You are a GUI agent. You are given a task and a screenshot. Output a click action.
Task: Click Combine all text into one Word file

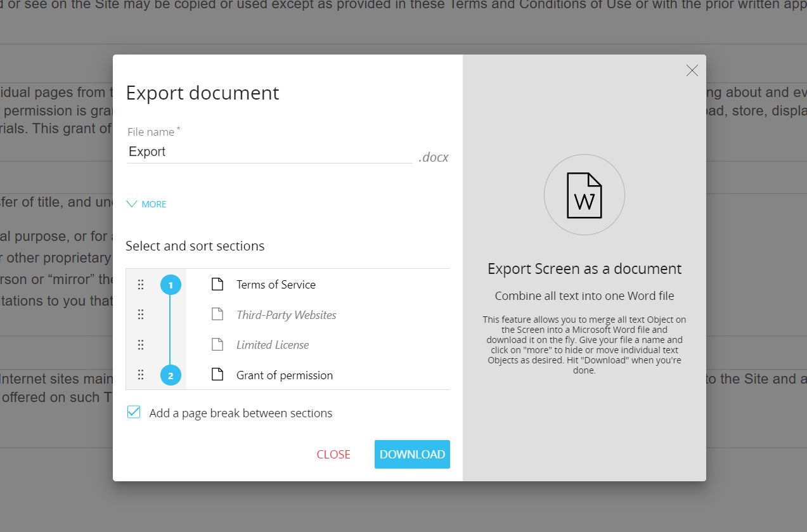pos(584,296)
